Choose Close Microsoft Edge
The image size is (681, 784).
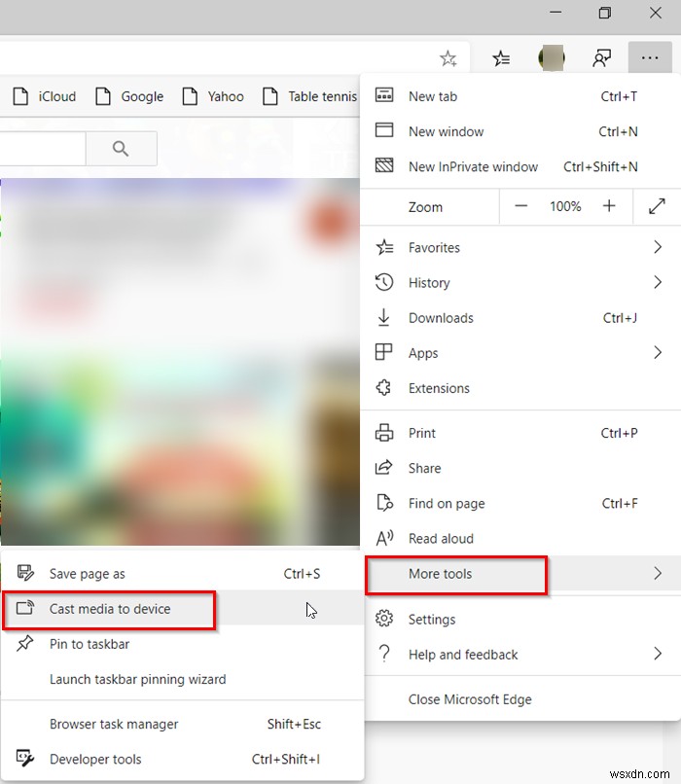click(x=520, y=699)
